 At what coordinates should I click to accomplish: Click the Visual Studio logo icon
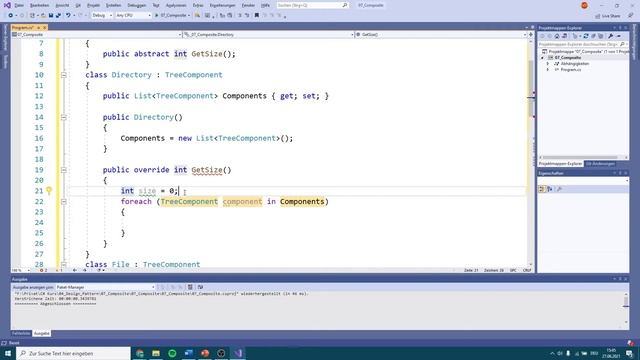tap(7, 5)
